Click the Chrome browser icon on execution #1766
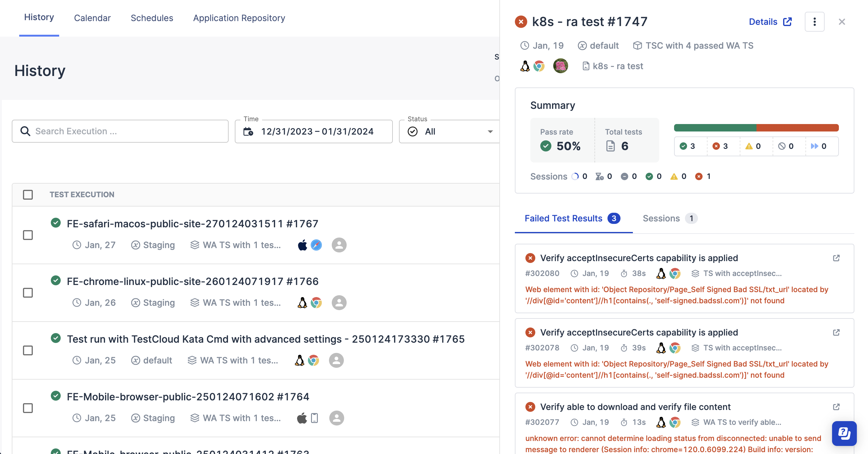868x454 pixels. coord(316,303)
